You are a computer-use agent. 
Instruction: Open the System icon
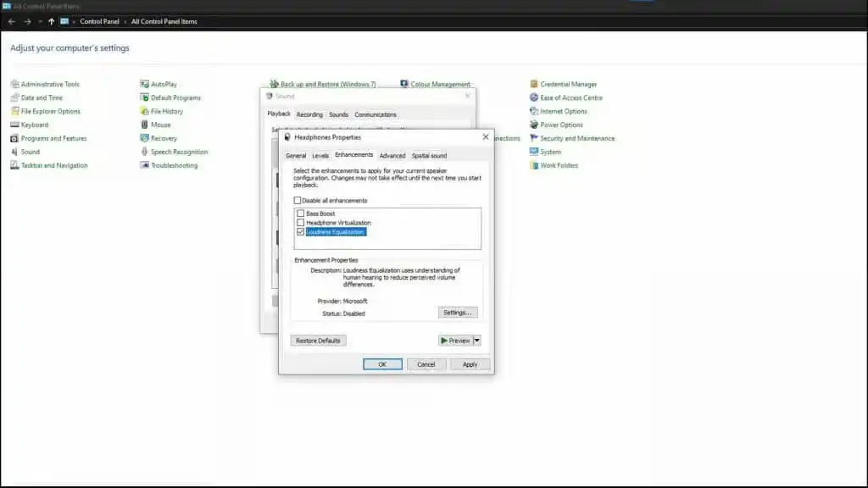click(534, 152)
